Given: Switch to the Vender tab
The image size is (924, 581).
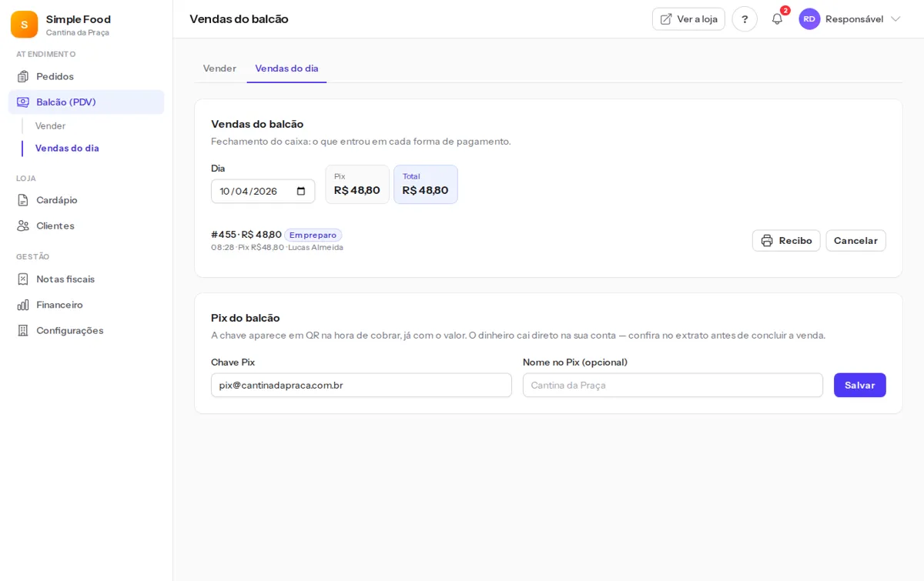Looking at the screenshot, I should click(219, 68).
